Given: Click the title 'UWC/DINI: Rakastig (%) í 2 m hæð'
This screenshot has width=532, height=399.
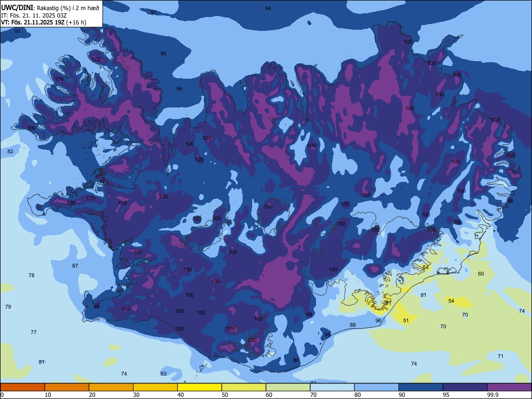Looking at the screenshot, I should (x=50, y=8).
